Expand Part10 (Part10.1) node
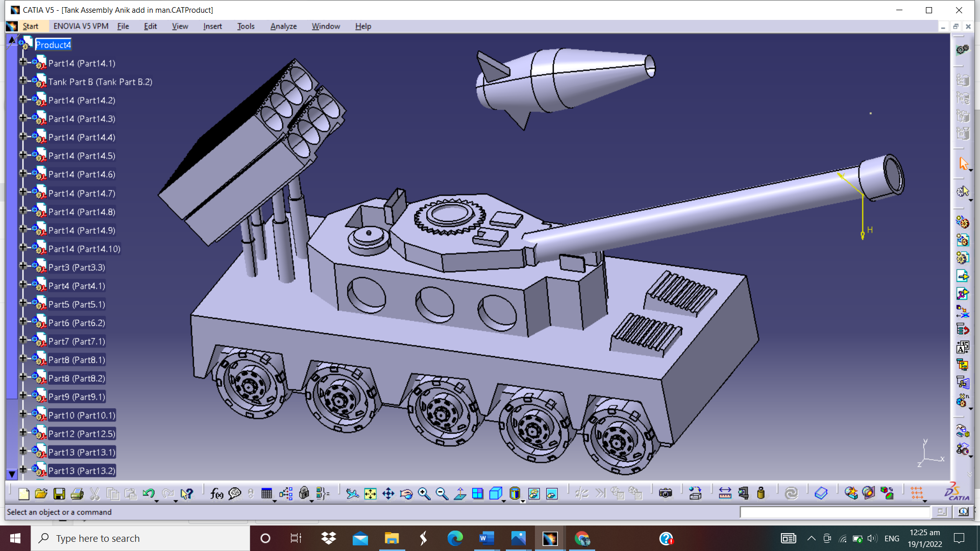 point(23,413)
